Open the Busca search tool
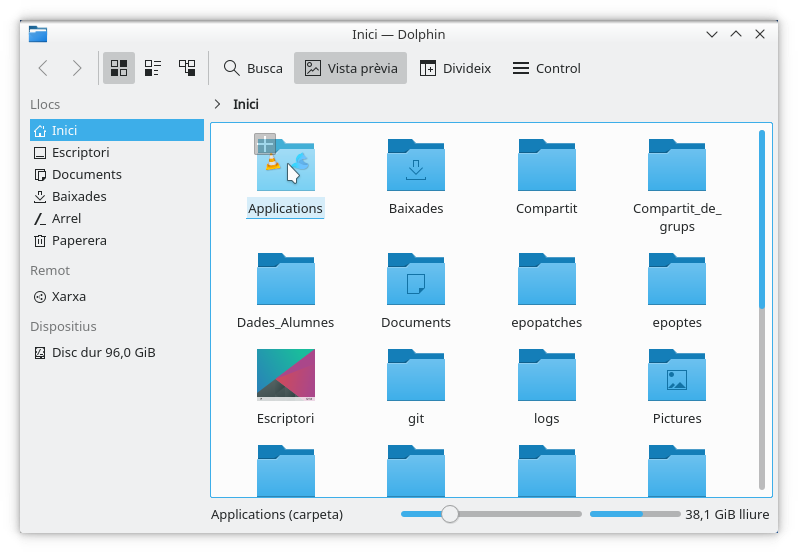This screenshot has width=798, height=553. (253, 68)
